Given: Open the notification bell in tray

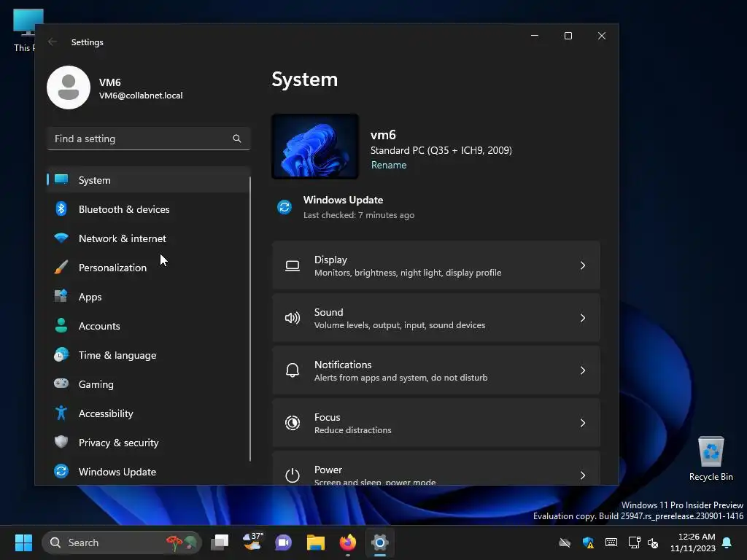Looking at the screenshot, I should (x=727, y=542).
